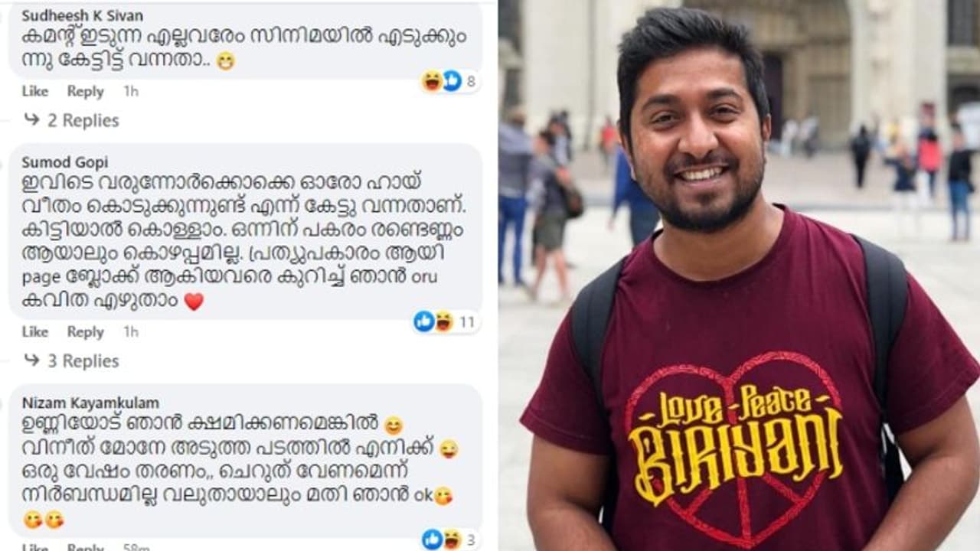980x551 pixels.
Task: Expand the 3 Replies thread
Action: (83, 361)
